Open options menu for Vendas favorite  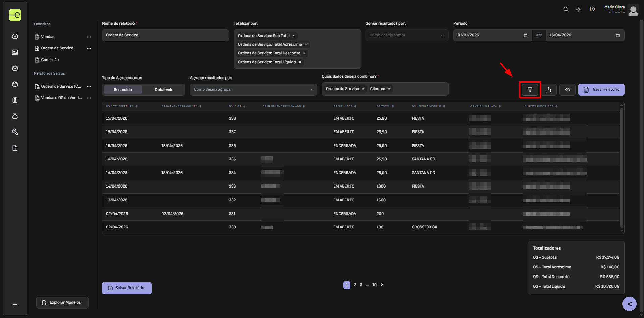(89, 37)
